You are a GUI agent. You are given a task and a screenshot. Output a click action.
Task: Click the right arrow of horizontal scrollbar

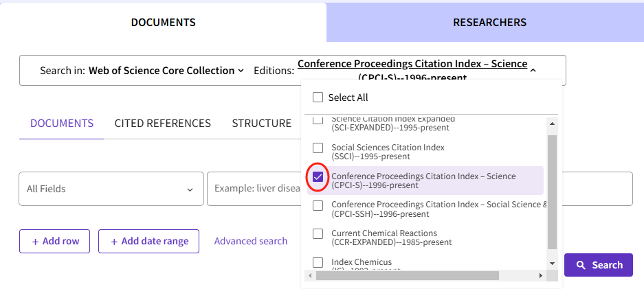click(x=542, y=275)
